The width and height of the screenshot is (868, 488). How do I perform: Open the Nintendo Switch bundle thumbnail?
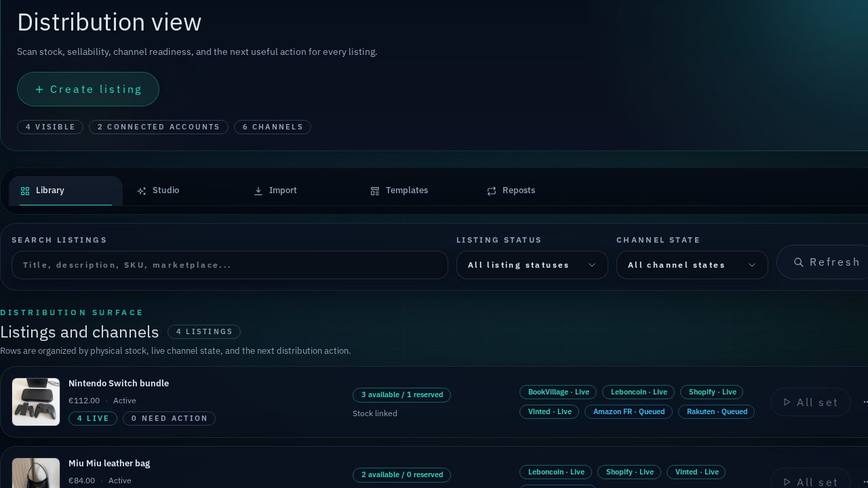click(36, 402)
